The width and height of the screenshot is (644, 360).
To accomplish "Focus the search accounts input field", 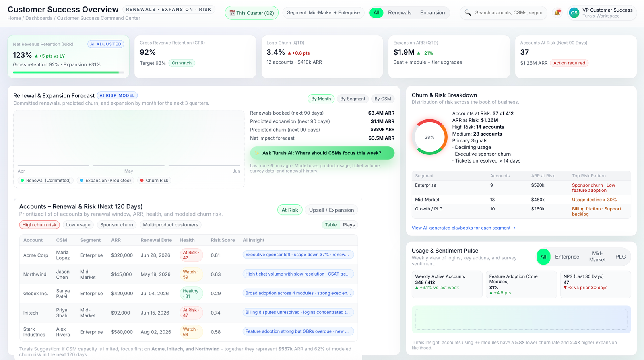I will (508, 13).
